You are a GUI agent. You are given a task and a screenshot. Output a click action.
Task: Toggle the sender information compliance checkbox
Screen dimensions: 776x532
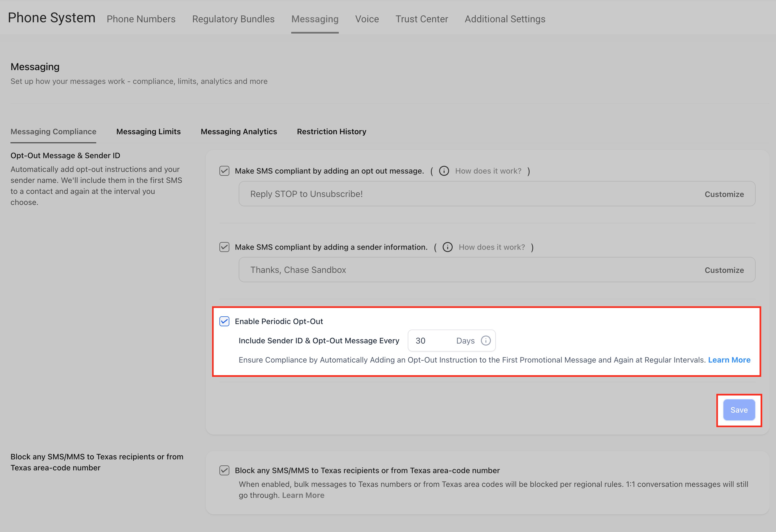(224, 247)
